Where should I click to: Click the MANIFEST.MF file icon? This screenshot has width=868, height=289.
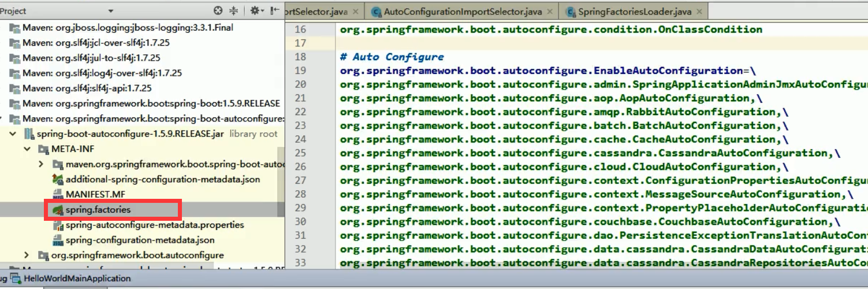pyautogui.click(x=58, y=194)
